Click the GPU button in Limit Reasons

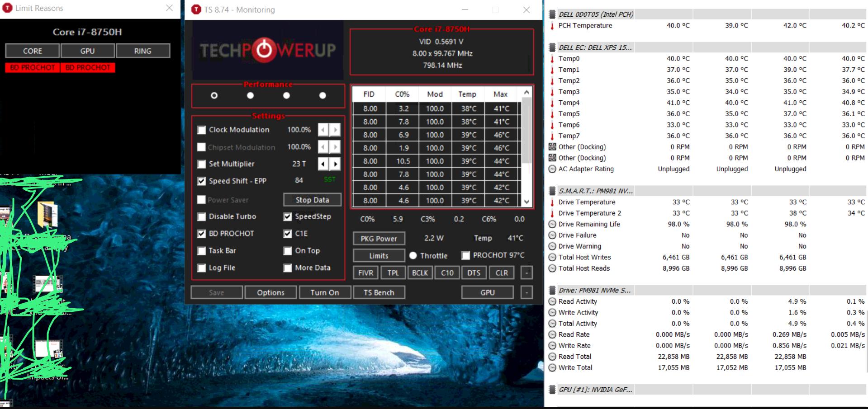[x=88, y=51]
